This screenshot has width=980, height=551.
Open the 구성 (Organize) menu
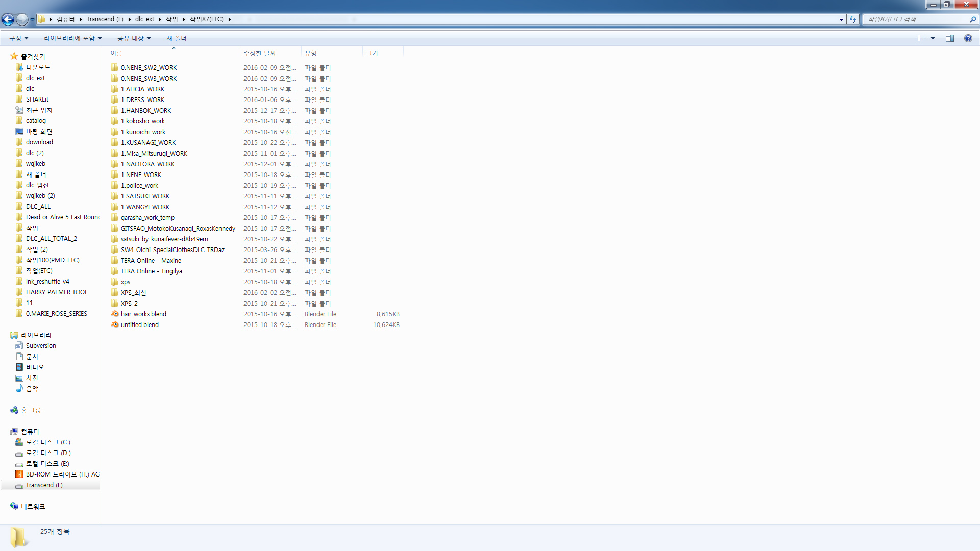pos(18,38)
